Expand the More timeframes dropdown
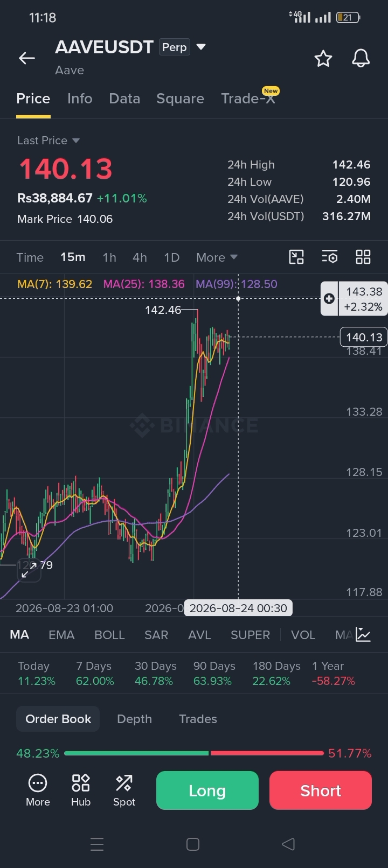This screenshot has width=388, height=868. tap(217, 257)
